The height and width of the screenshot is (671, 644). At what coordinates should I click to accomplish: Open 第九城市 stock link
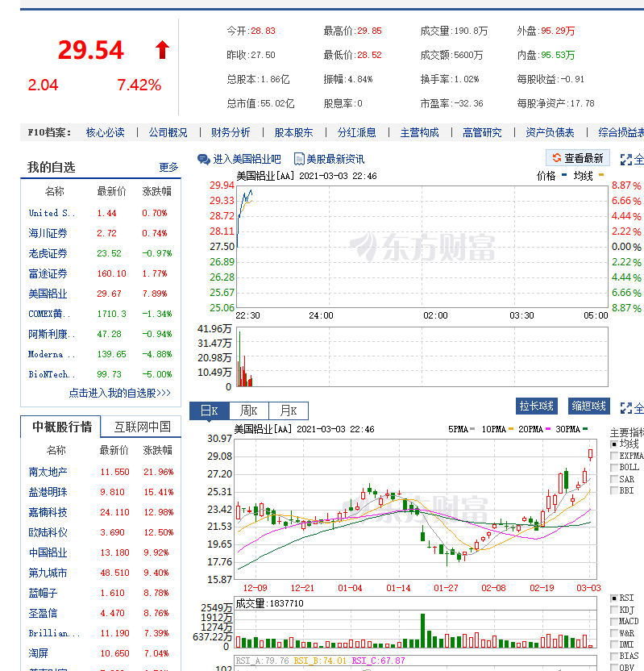click(x=48, y=573)
